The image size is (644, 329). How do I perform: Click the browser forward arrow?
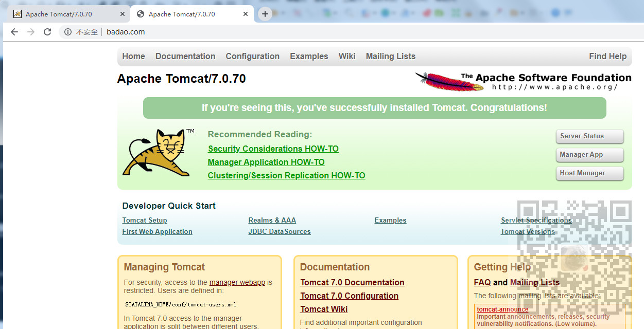pos(31,32)
